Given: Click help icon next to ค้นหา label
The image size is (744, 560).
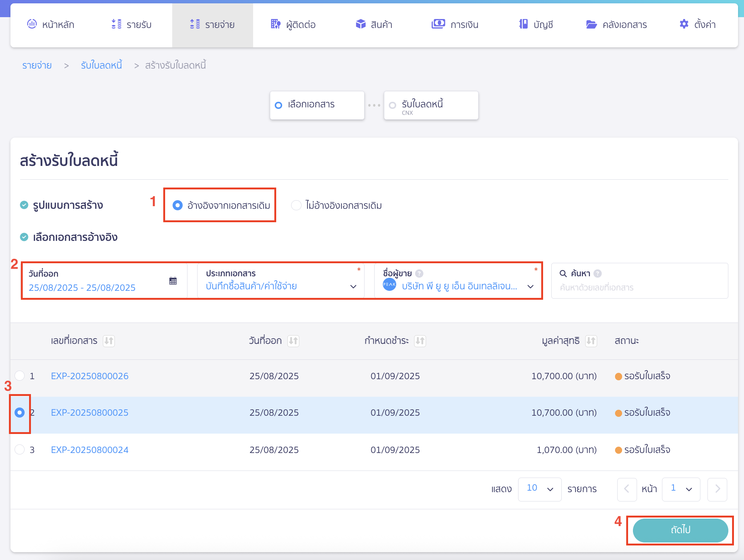Looking at the screenshot, I should coord(598,274).
